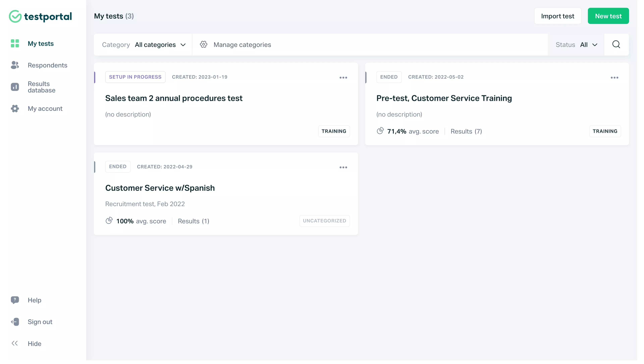644x364 pixels.
Task: Open Results (7) for Pre-test Customer Service
Action: (466, 131)
